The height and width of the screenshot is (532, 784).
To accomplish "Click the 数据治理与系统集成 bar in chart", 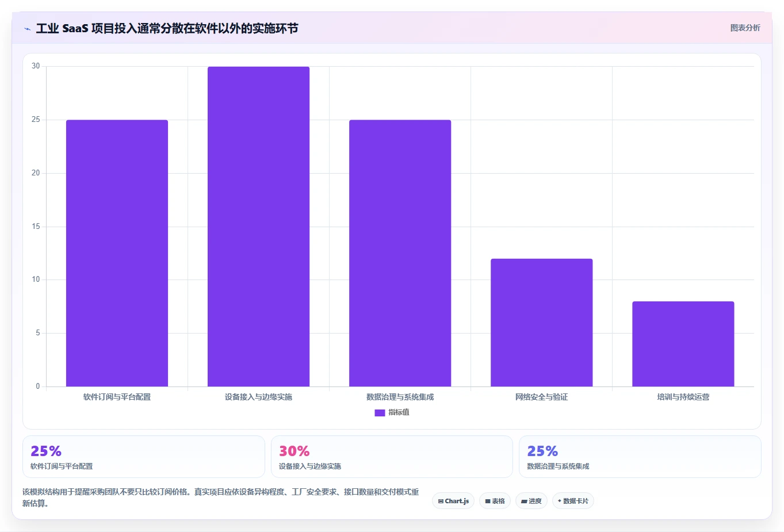I will click(x=400, y=253).
